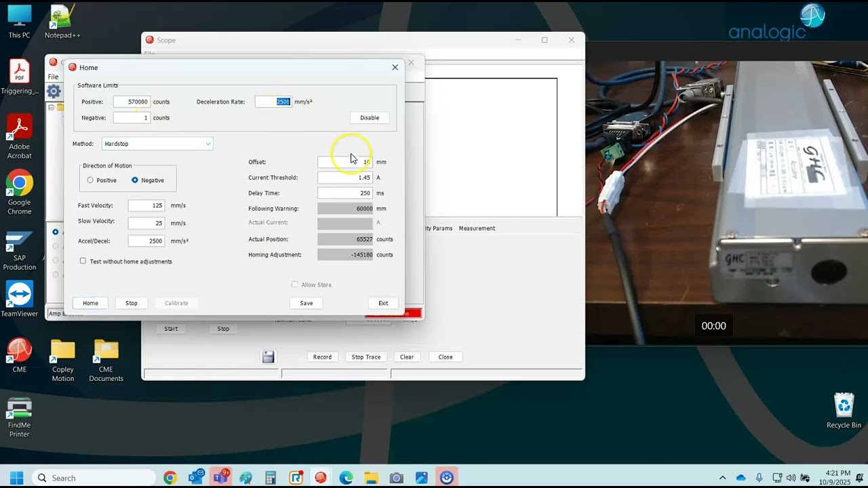
Task: Open Photos app from the taskbar
Action: [x=421, y=478]
